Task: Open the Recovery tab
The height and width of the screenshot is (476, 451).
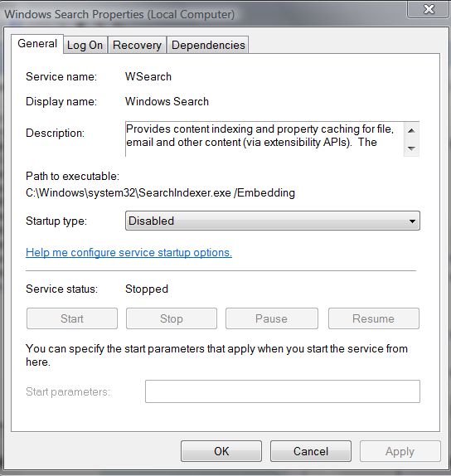Action: (x=137, y=45)
